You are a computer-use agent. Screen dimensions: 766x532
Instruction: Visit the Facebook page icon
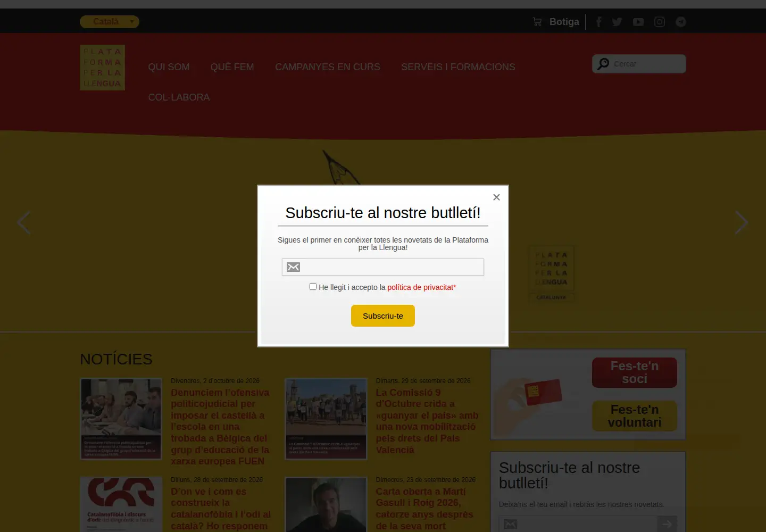(598, 22)
